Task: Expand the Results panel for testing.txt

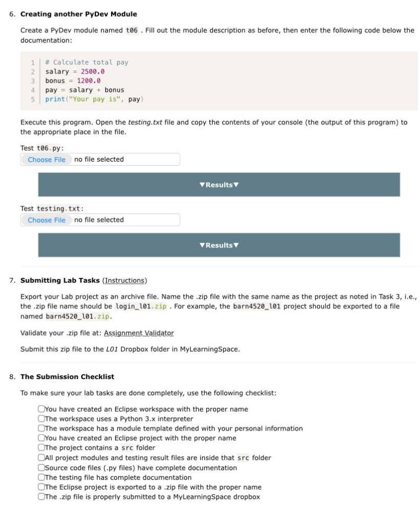Action: (219, 245)
